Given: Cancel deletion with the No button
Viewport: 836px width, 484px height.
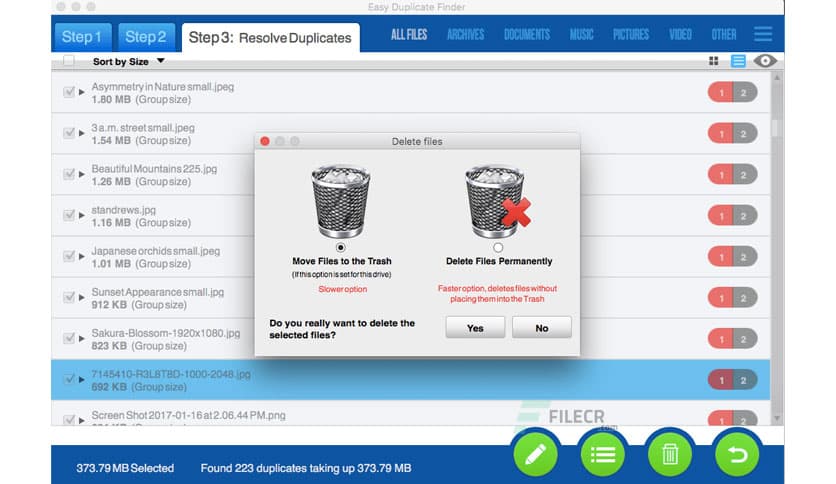Looking at the screenshot, I should (x=542, y=328).
